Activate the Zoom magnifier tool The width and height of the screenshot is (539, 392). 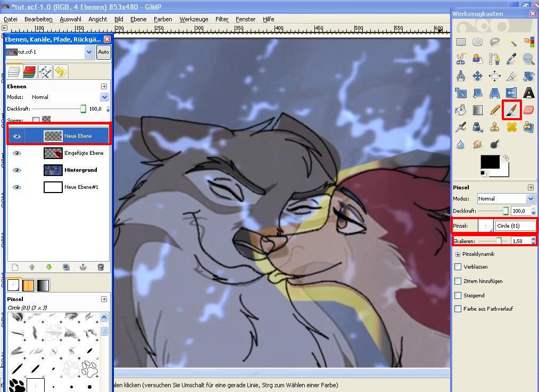(x=529, y=59)
